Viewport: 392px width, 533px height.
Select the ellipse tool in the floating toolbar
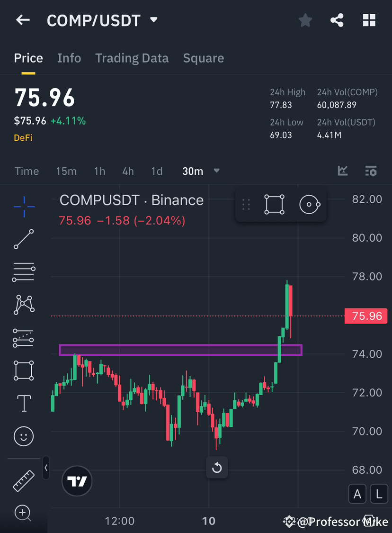(x=310, y=204)
